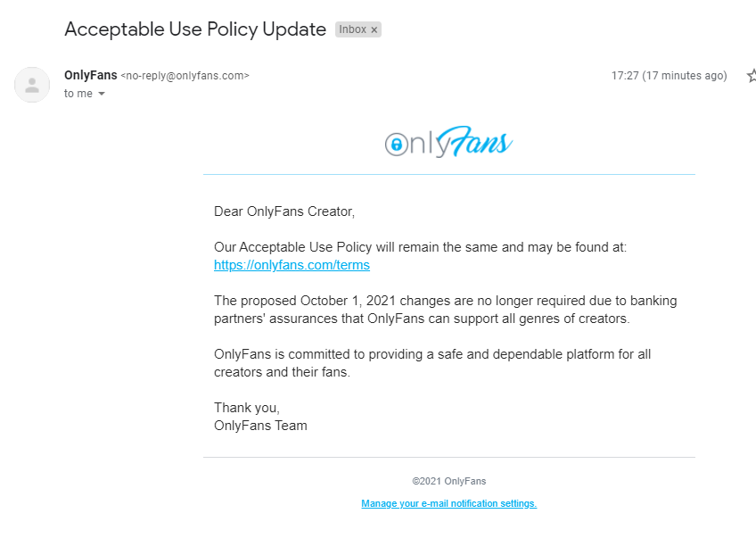Image resolution: width=756 pixels, height=555 pixels.
Task: Click the sender's profile avatar icon
Action: [x=32, y=85]
